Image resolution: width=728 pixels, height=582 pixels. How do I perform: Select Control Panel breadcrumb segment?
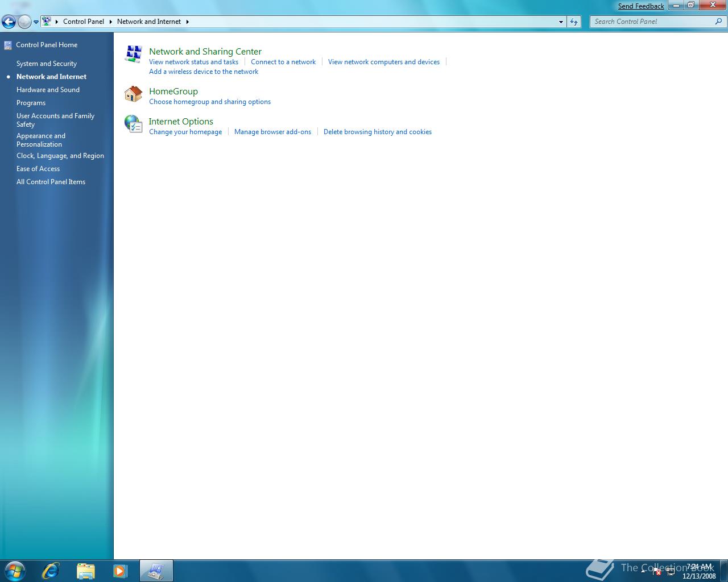point(84,22)
